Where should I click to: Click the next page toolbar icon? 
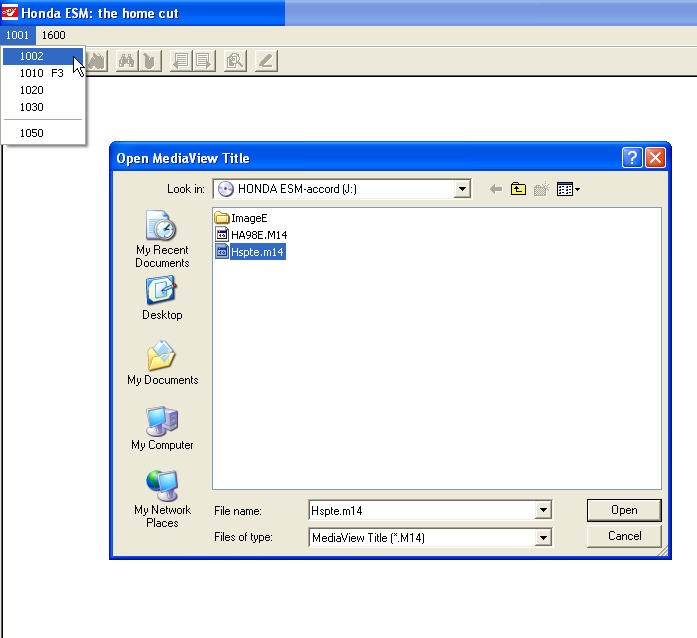pyautogui.click(x=204, y=61)
